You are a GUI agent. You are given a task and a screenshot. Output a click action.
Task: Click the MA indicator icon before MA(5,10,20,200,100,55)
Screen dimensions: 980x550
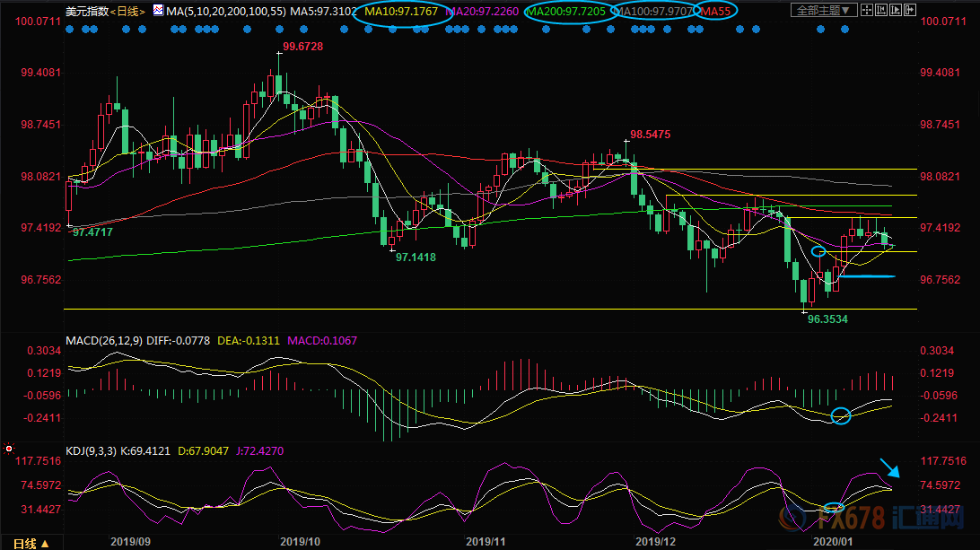[158, 11]
